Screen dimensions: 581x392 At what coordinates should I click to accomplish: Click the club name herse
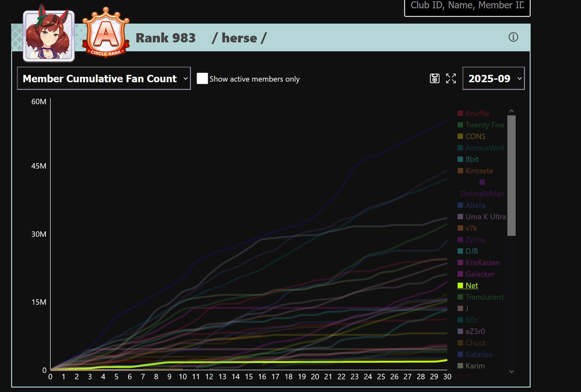239,38
